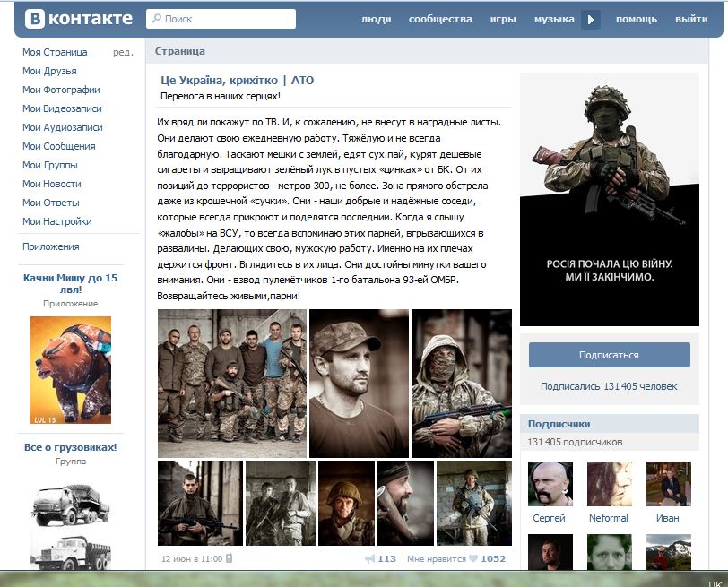Open Сергей's subscriber avatar

(x=550, y=484)
